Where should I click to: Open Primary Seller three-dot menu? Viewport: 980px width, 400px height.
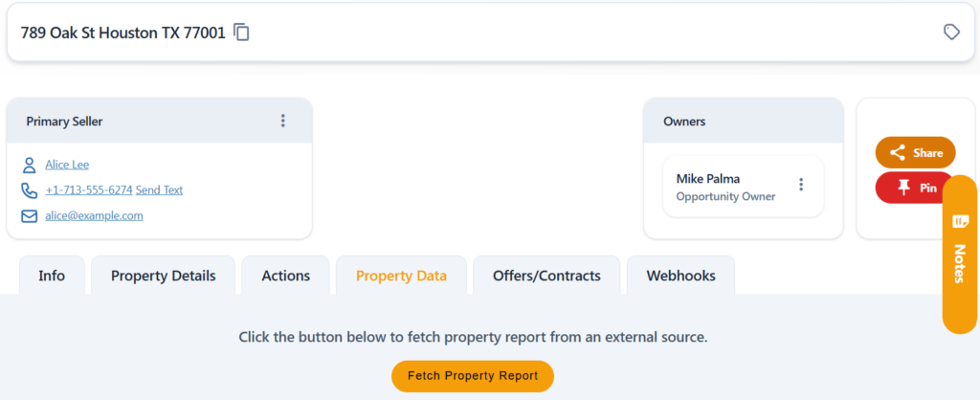click(x=283, y=121)
